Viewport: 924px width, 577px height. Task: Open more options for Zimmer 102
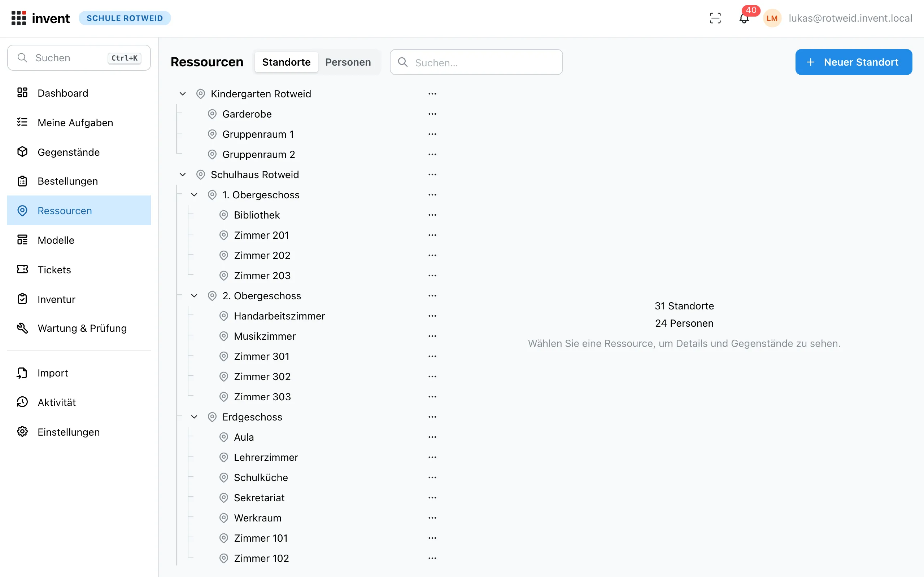[x=432, y=558]
